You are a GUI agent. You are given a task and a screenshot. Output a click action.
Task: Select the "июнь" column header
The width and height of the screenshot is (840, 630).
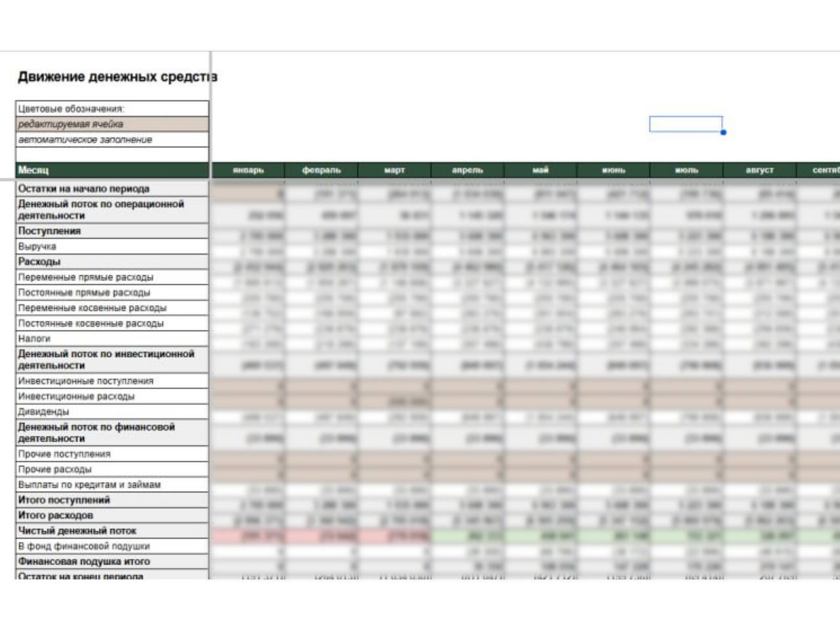[x=614, y=170]
